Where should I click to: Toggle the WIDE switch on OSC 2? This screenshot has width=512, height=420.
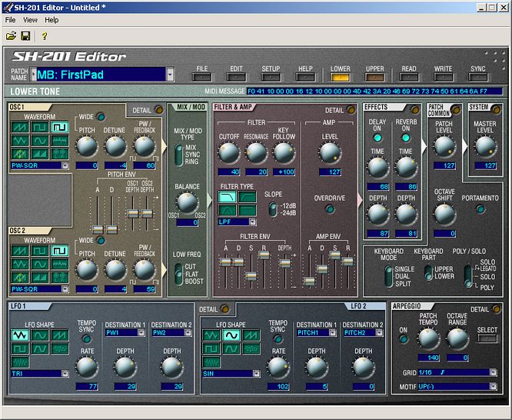click(x=101, y=241)
